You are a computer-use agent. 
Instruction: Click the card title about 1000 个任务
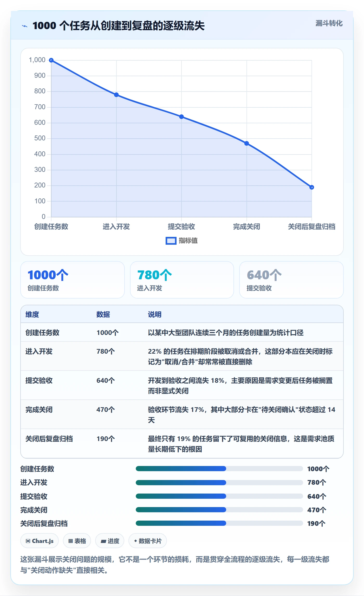[119, 26]
